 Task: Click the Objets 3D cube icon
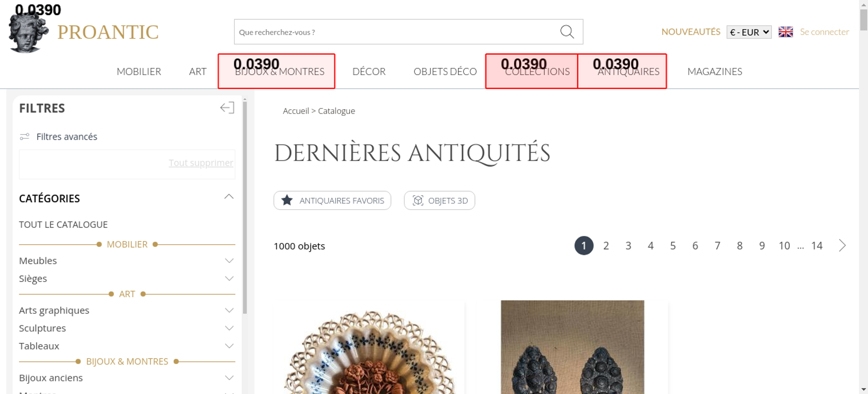click(x=418, y=200)
